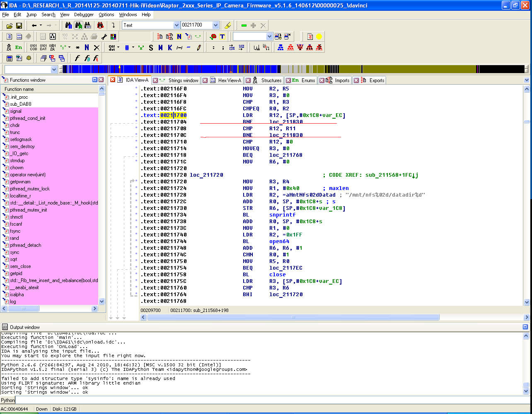Click the color palette grid icon
Image resolution: width=532 pixels, height=414 pixels.
click(113, 37)
